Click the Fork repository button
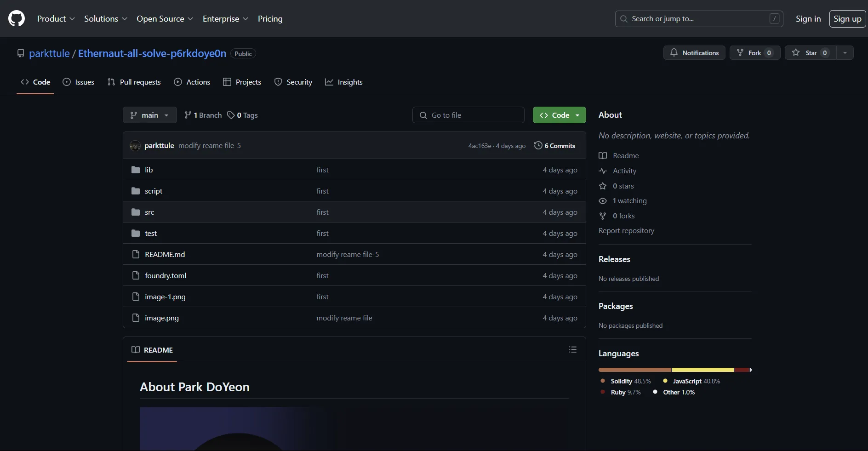Image resolution: width=868 pixels, height=451 pixels. click(754, 53)
